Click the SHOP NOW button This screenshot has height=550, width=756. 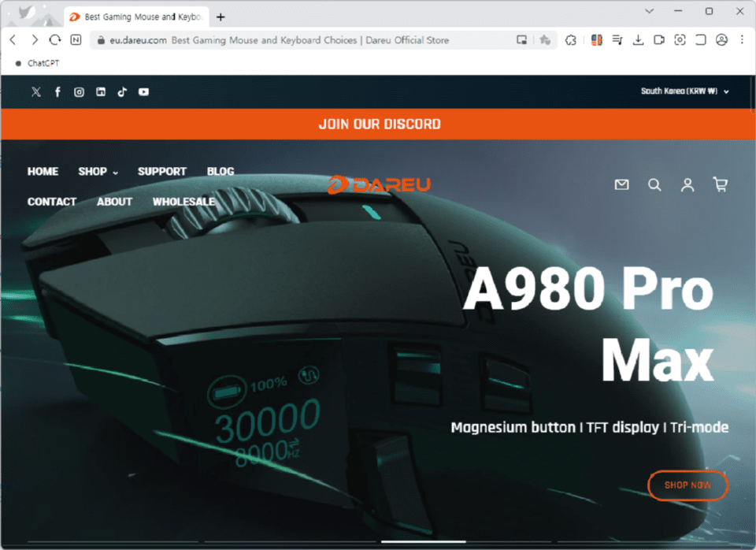click(687, 485)
